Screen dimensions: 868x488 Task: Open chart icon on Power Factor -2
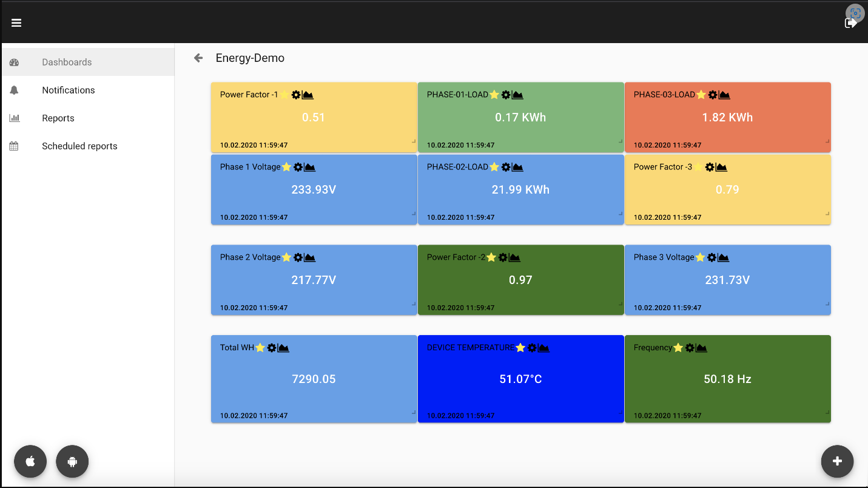[x=514, y=257]
